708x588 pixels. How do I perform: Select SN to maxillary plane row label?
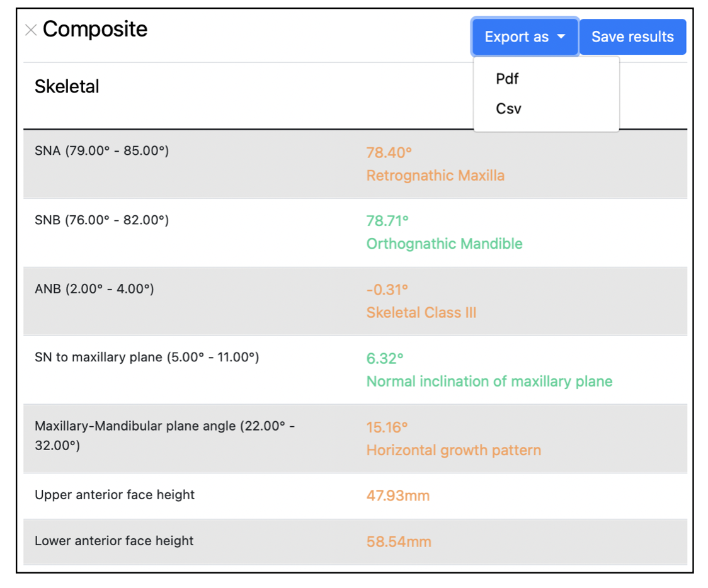click(147, 357)
